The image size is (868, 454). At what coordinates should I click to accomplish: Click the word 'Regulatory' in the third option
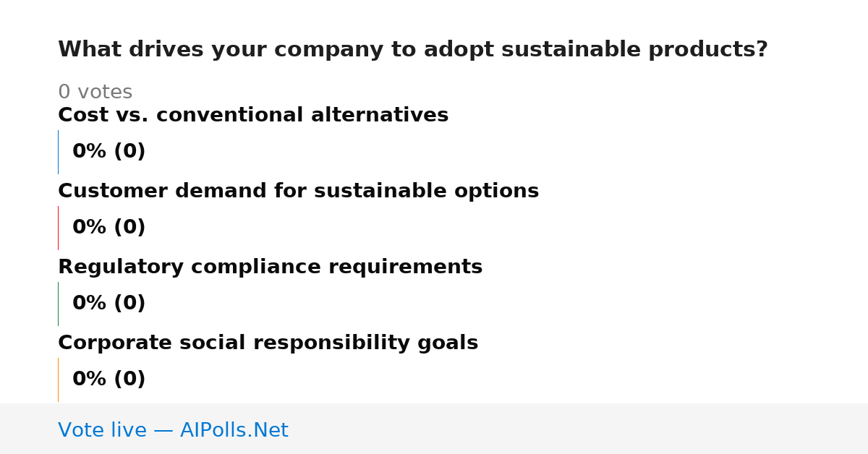click(x=121, y=267)
